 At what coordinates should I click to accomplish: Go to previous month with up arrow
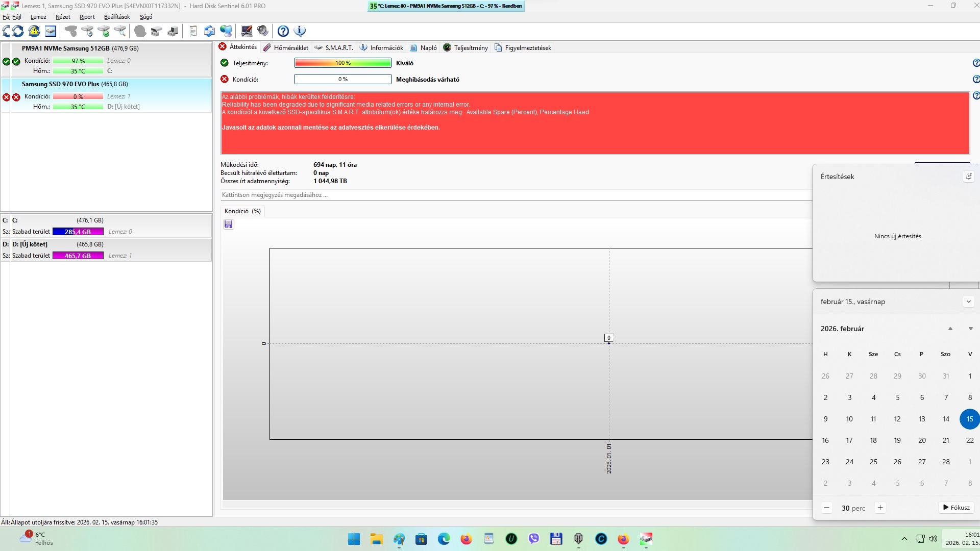click(950, 329)
